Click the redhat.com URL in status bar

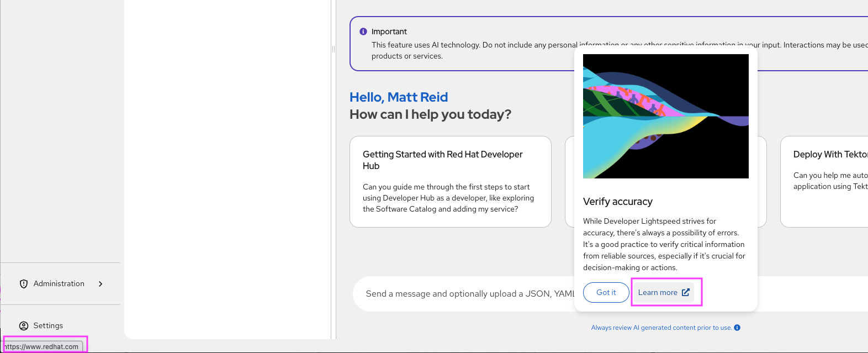point(43,347)
